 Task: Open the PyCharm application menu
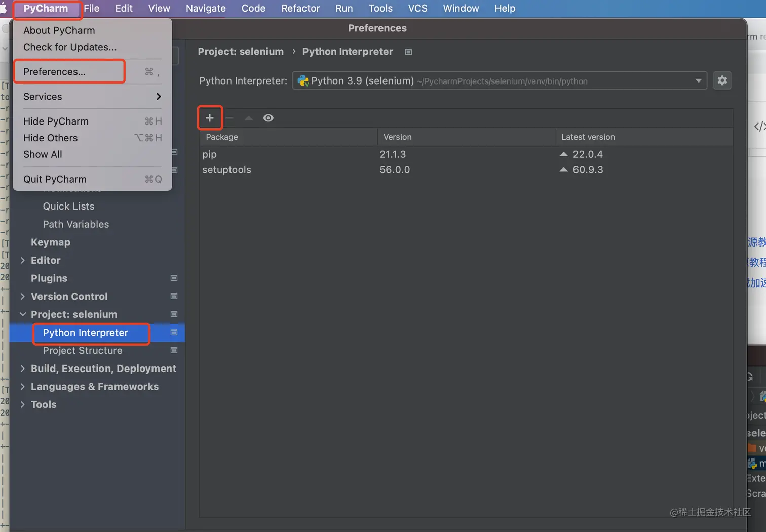pyautogui.click(x=46, y=9)
